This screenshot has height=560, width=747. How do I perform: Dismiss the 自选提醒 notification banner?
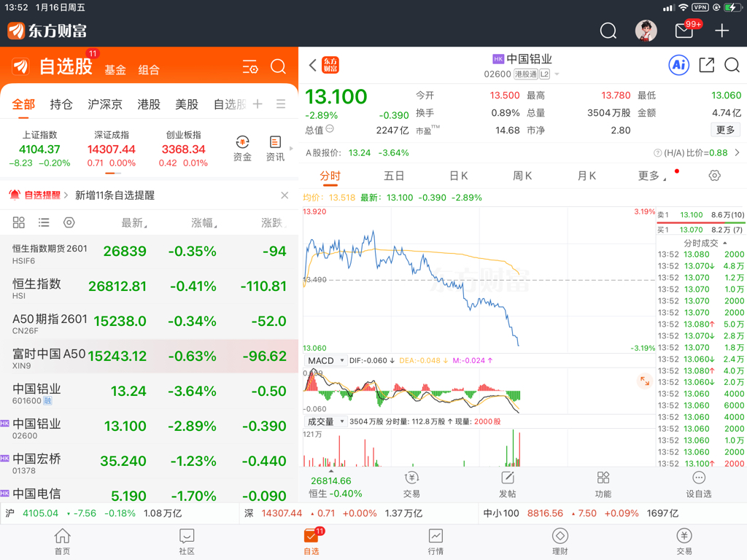(285, 195)
